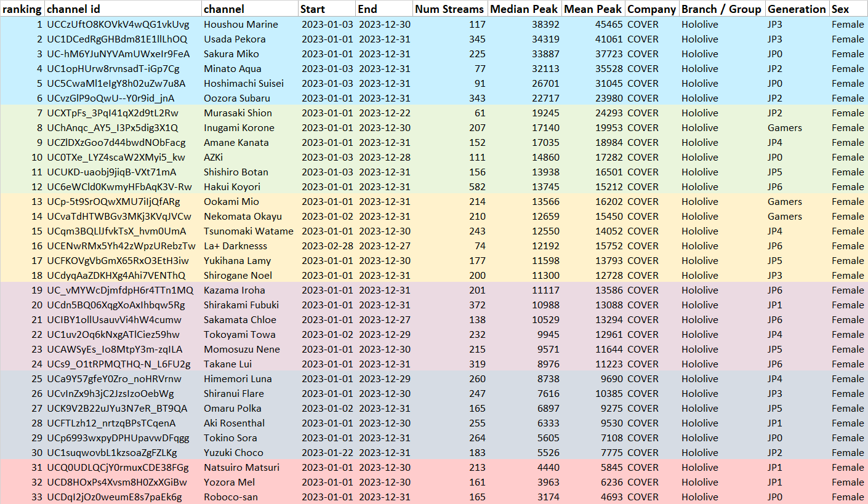Viewport: 868px width, 504px height.
Task: Select the 'channel id' header cell
Action: pos(123,9)
